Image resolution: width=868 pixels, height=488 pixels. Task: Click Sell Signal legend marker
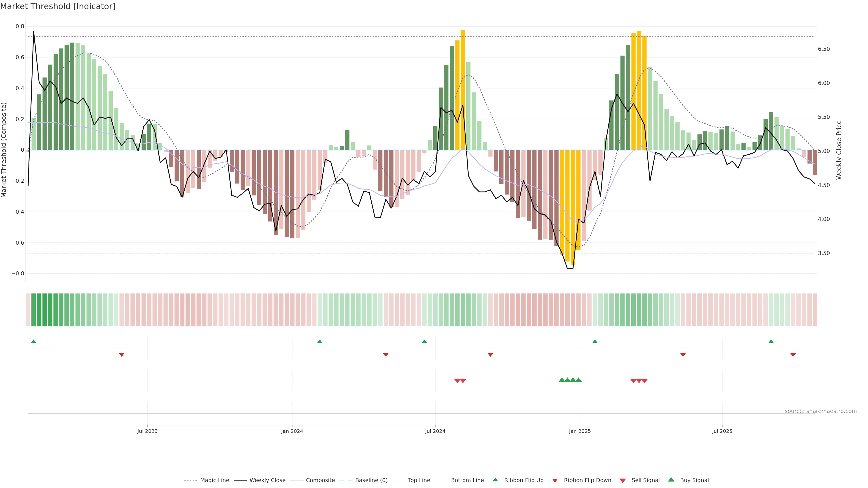622,481
